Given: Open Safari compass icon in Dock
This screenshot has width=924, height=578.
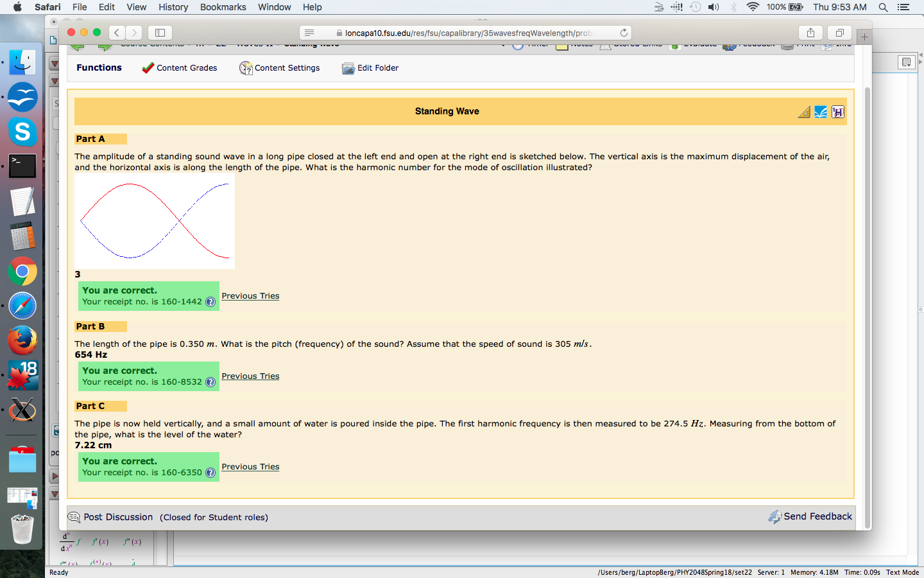Looking at the screenshot, I should (22, 306).
